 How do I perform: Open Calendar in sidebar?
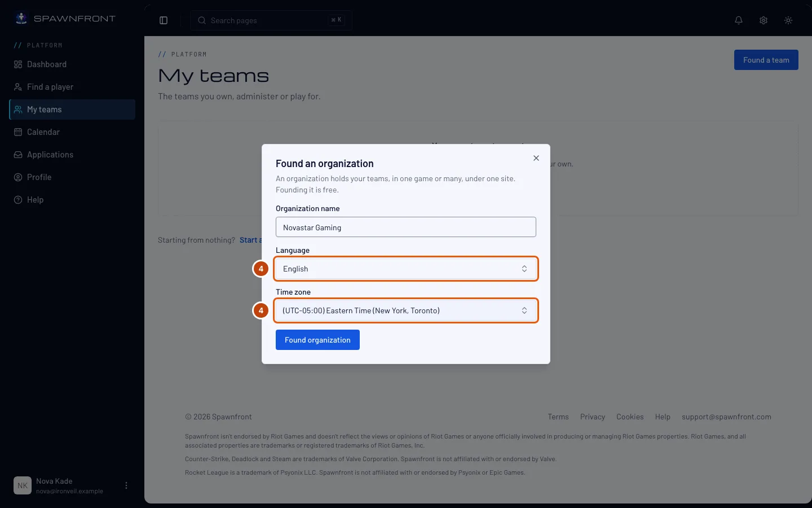72,132
